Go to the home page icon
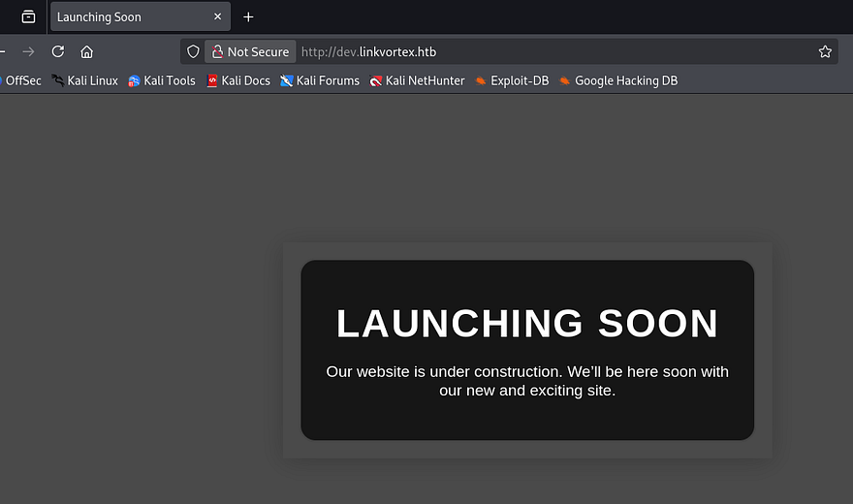 click(87, 51)
